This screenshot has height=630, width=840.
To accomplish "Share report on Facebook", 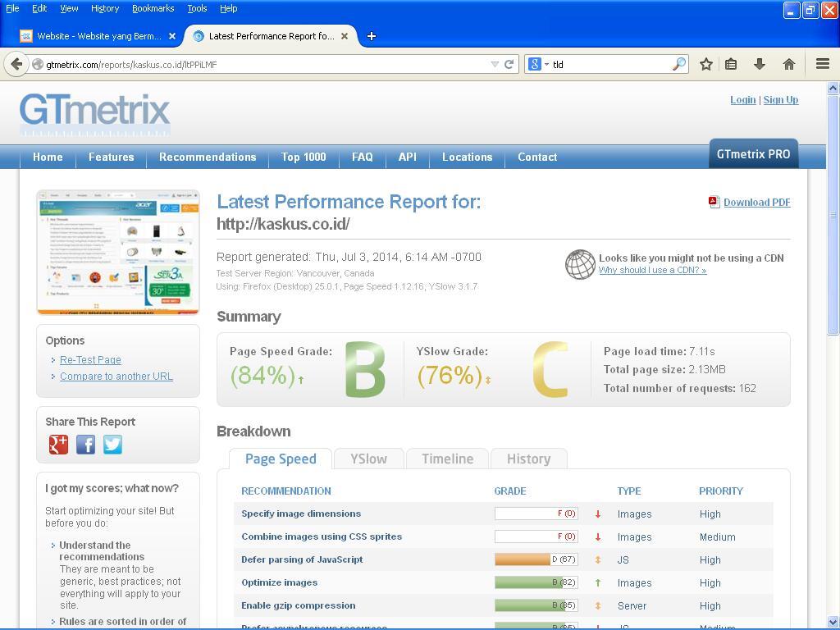I will point(85,445).
